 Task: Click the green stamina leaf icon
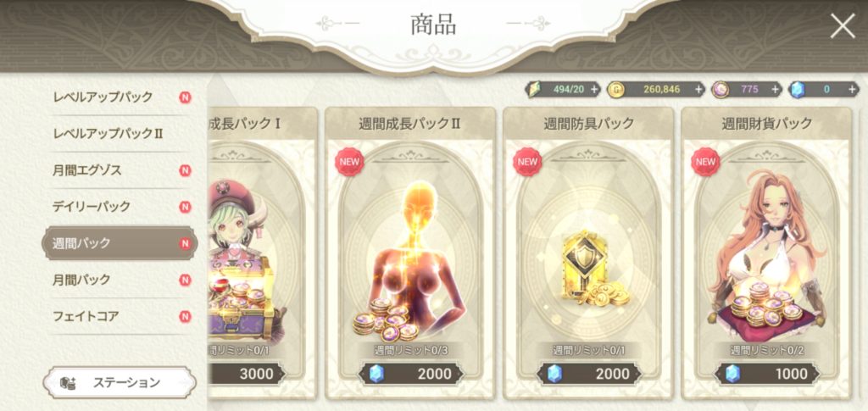[536, 90]
